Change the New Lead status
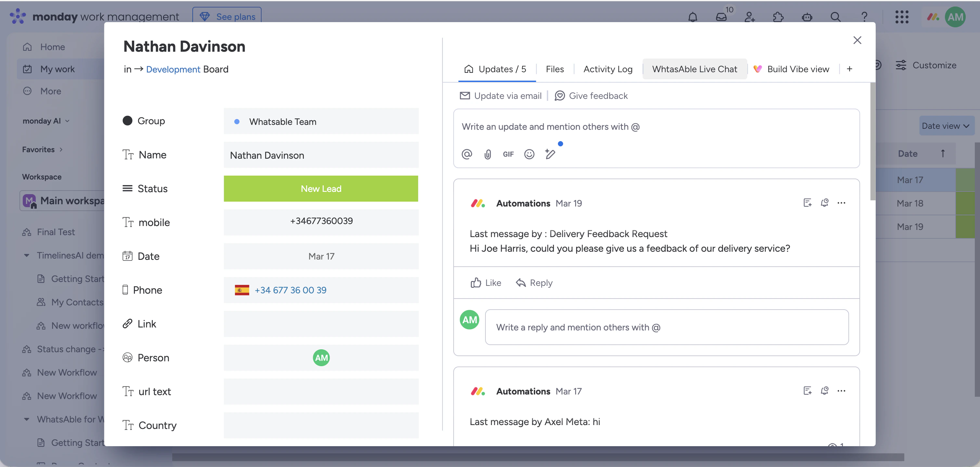This screenshot has height=467, width=980. click(321, 188)
